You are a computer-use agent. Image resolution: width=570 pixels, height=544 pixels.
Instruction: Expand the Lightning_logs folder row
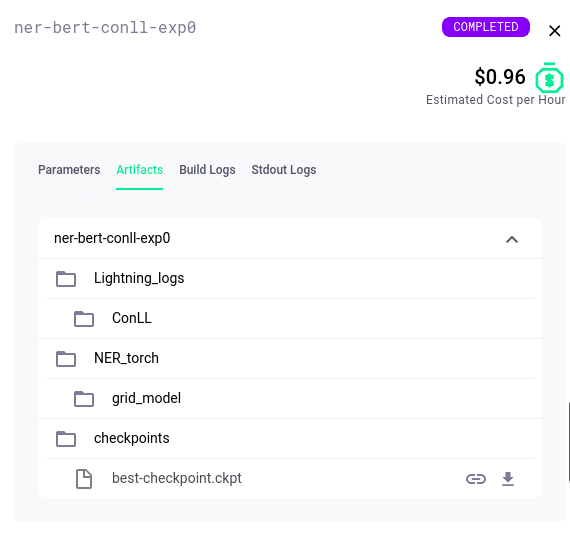pyautogui.click(x=290, y=279)
